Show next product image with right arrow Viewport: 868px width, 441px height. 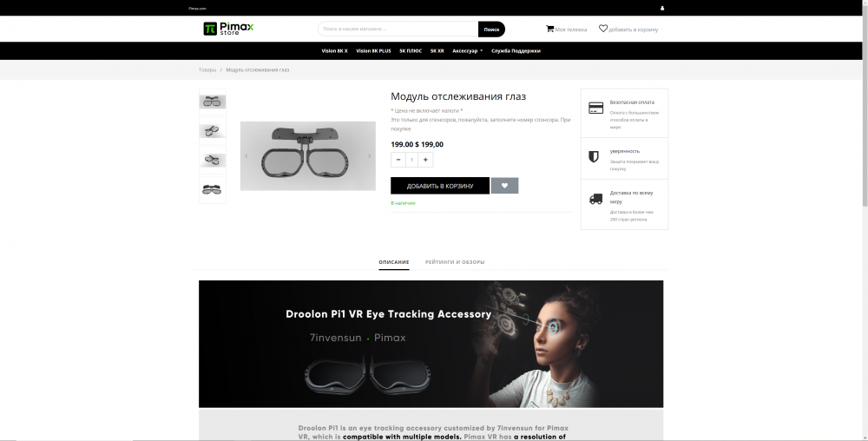tap(369, 156)
